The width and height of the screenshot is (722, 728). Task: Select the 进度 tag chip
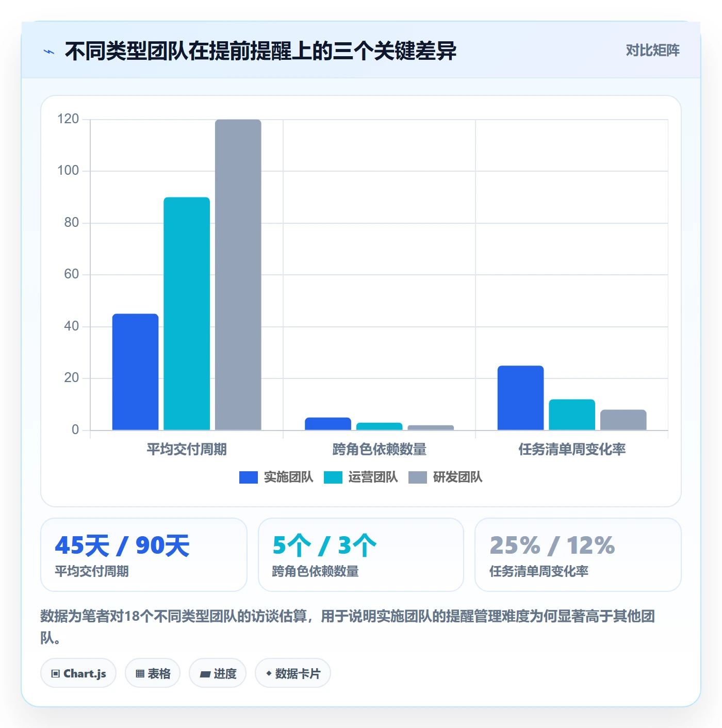[218, 673]
